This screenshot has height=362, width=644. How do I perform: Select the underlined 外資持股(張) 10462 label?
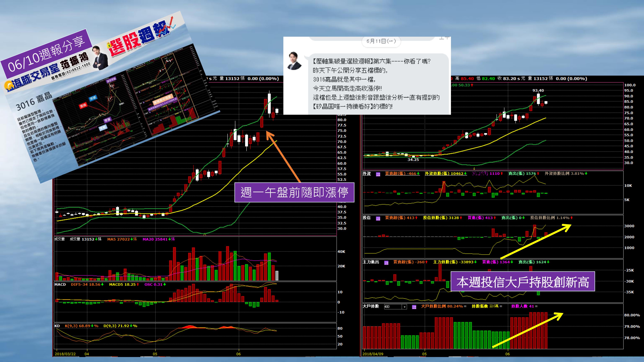point(446,174)
